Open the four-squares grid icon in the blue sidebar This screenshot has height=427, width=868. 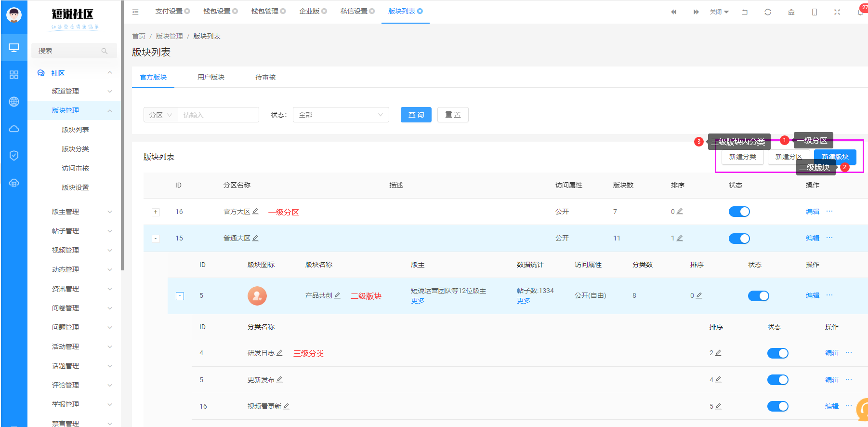point(14,75)
